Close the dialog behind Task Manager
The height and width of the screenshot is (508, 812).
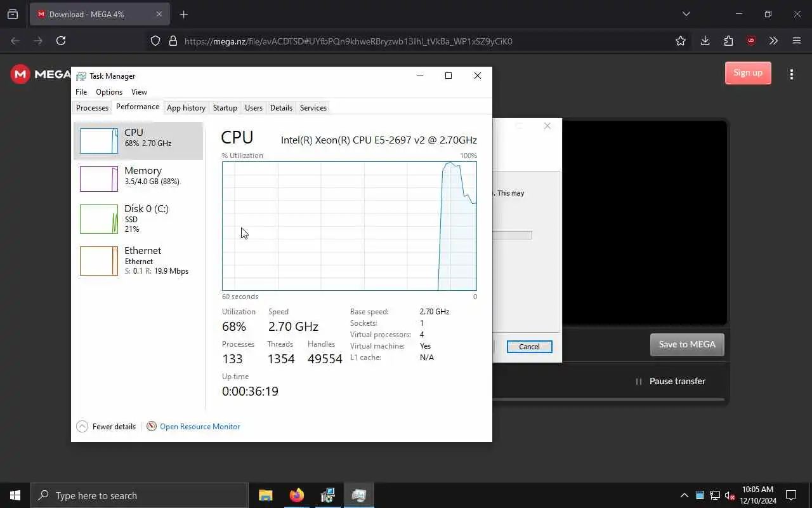(547, 126)
